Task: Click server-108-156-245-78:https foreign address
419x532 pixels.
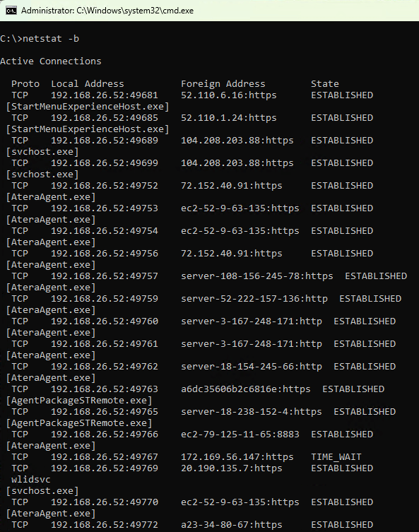Action: pos(256,276)
